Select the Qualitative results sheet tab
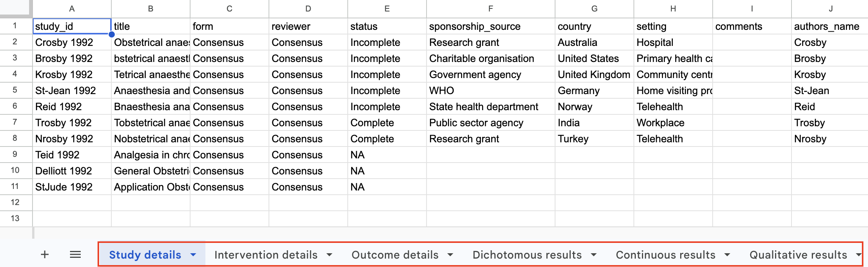 click(x=798, y=255)
